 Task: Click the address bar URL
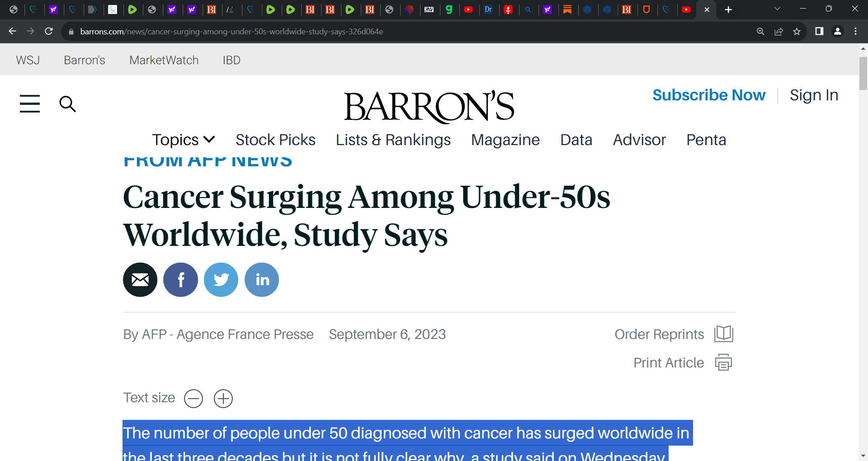(231, 32)
